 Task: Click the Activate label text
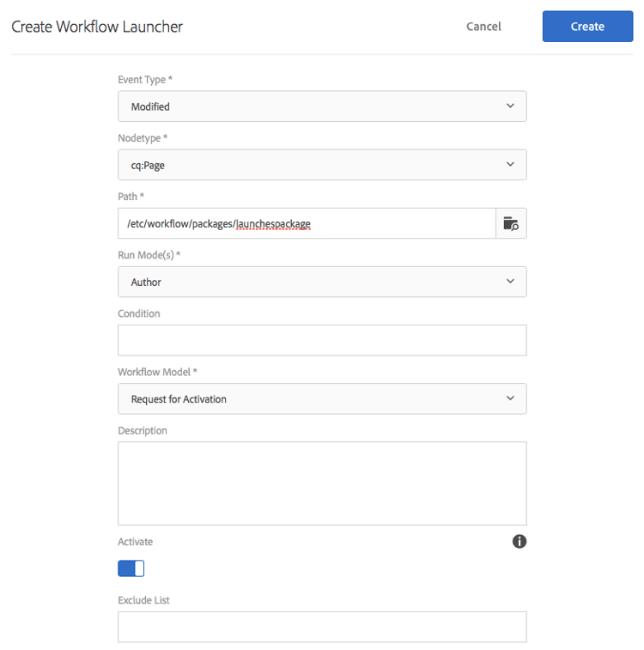[135, 542]
